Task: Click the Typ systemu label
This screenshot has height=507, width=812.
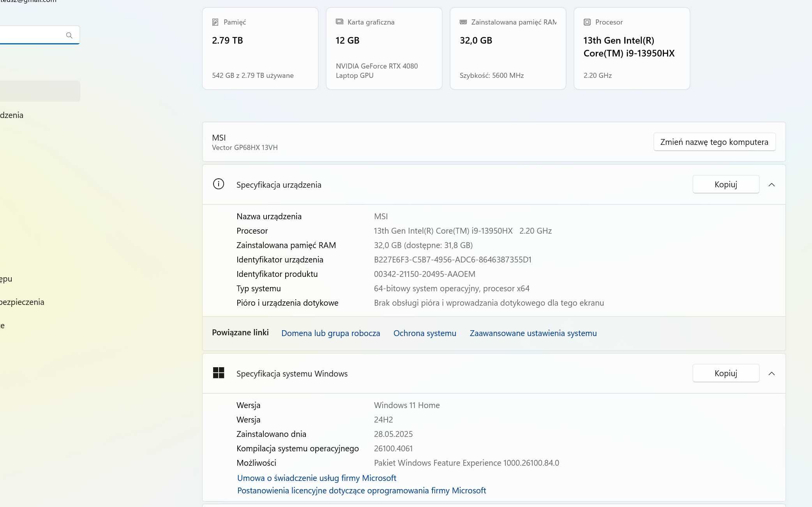Action: [x=259, y=289]
